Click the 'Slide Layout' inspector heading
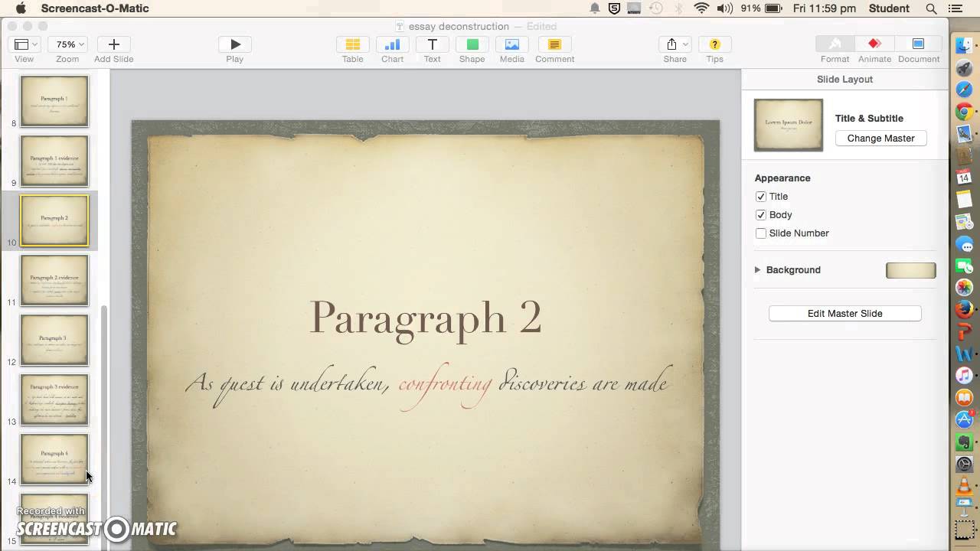 coord(844,80)
